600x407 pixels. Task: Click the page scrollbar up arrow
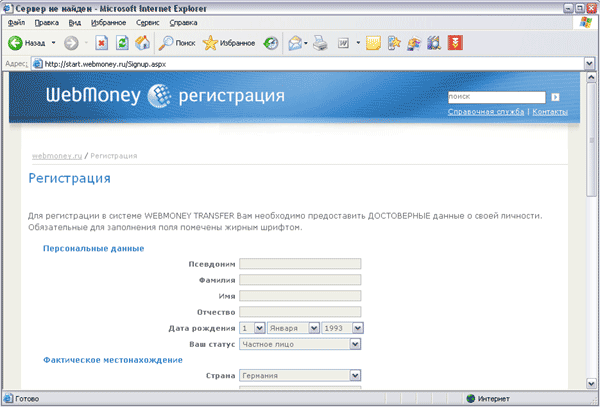pyautogui.click(x=591, y=77)
